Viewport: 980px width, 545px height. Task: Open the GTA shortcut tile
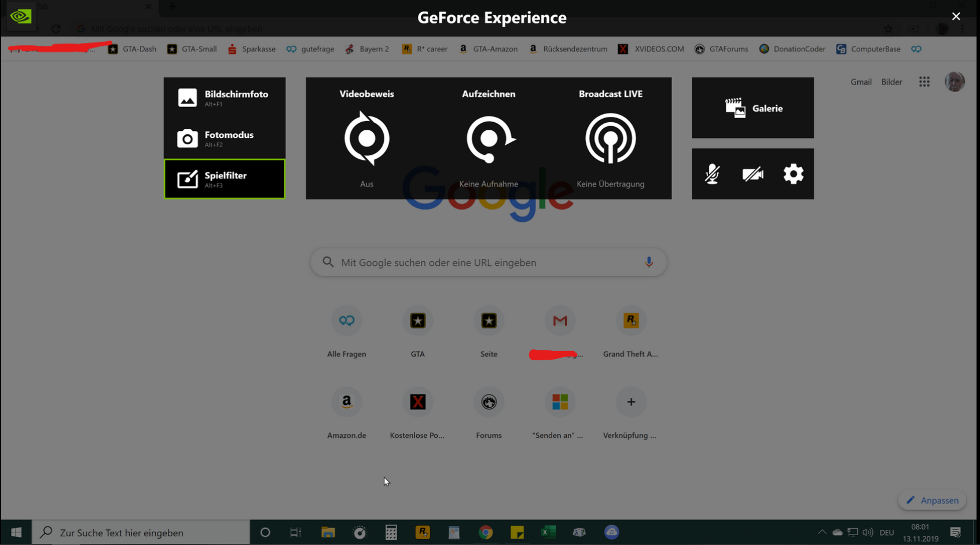click(418, 332)
